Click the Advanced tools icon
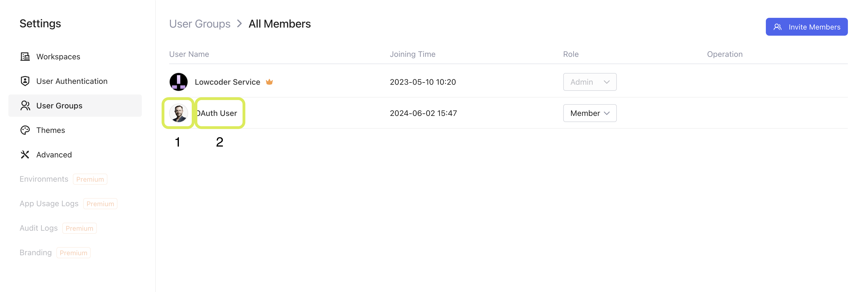This screenshot has width=868, height=292. click(25, 155)
